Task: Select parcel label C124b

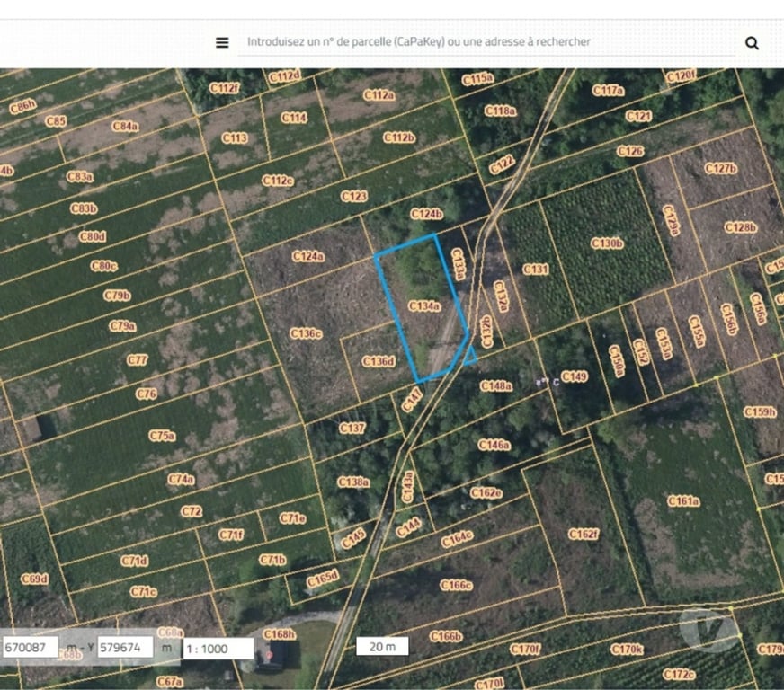Action: [x=426, y=214]
